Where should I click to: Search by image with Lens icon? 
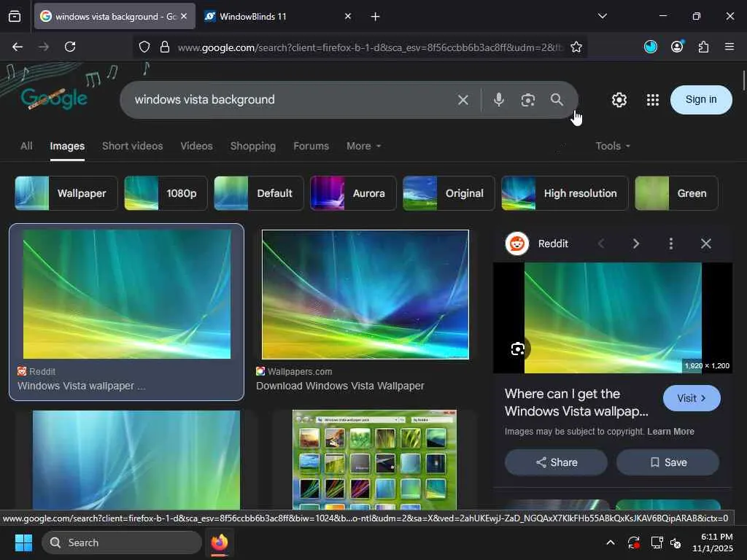pos(528,100)
